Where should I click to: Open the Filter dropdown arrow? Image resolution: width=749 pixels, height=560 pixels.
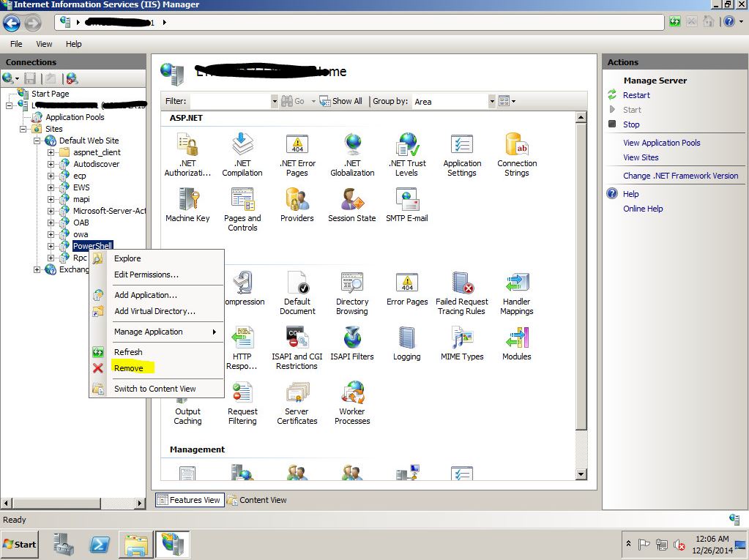point(274,101)
